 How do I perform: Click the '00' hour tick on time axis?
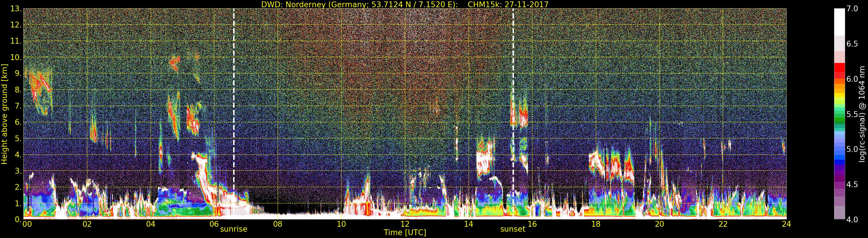[x=27, y=224]
